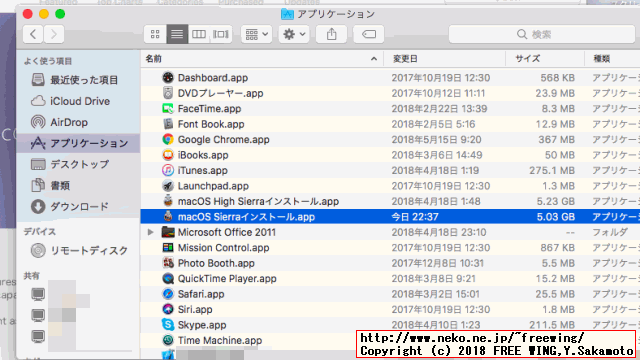Viewport: 640px width, 360px height.
Task: Open the item arrangement dropdown
Action: click(x=256, y=34)
